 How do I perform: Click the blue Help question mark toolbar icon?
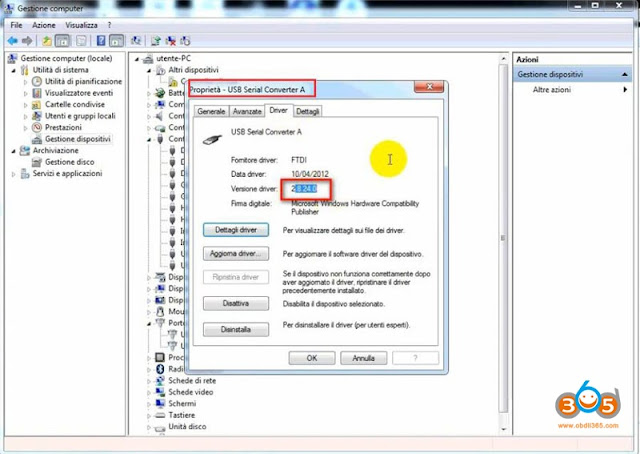coord(101,41)
